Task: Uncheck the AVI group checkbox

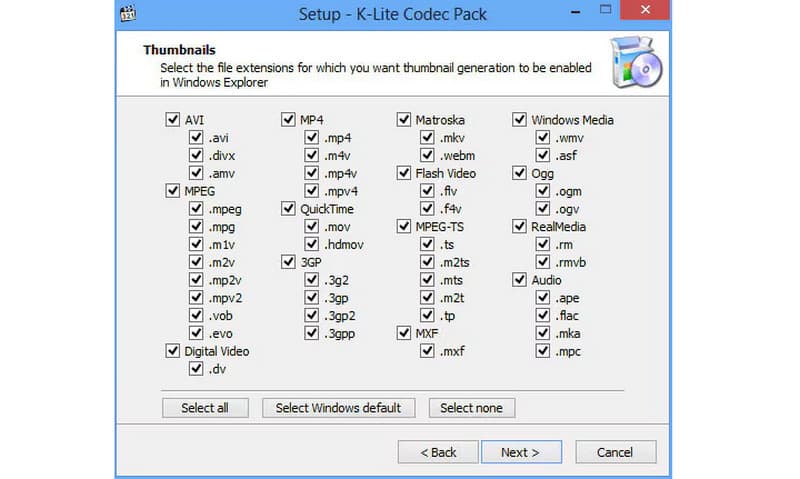Action: (x=172, y=120)
